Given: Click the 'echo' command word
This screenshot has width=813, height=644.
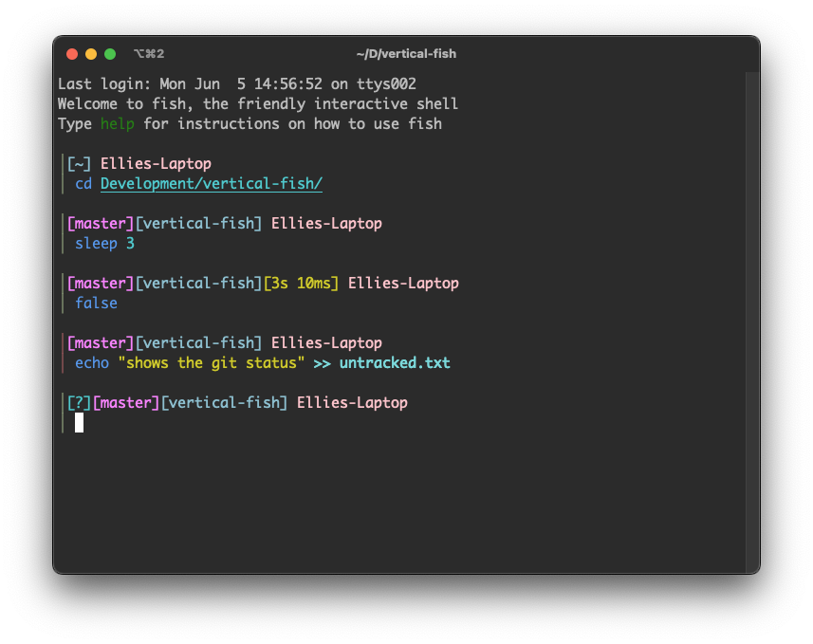Looking at the screenshot, I should click(x=92, y=363).
